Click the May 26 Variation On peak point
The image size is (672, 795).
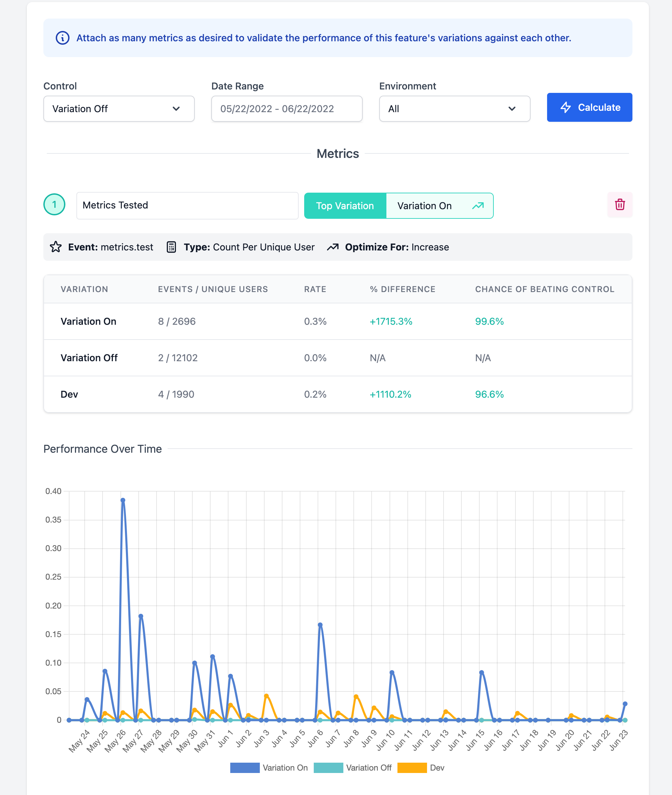pyautogui.click(x=122, y=500)
